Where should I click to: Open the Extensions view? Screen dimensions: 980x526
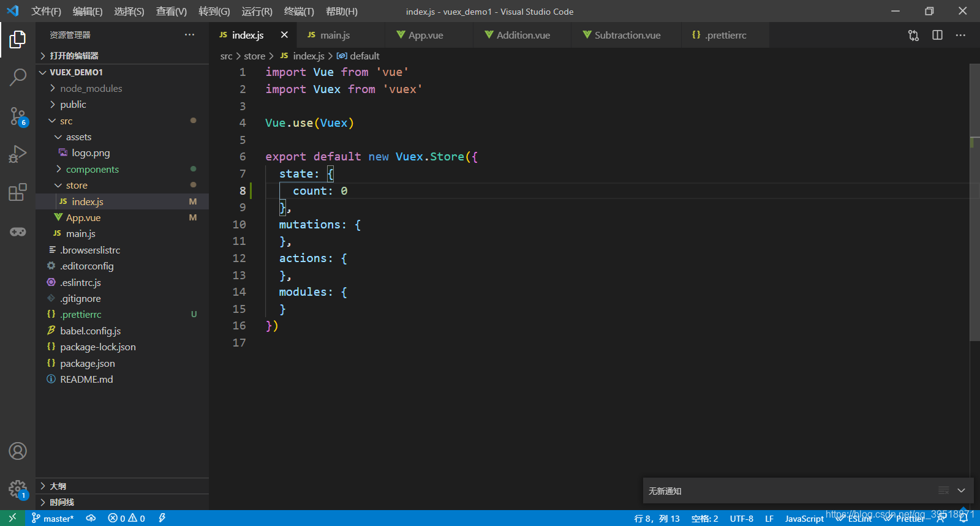[18, 192]
